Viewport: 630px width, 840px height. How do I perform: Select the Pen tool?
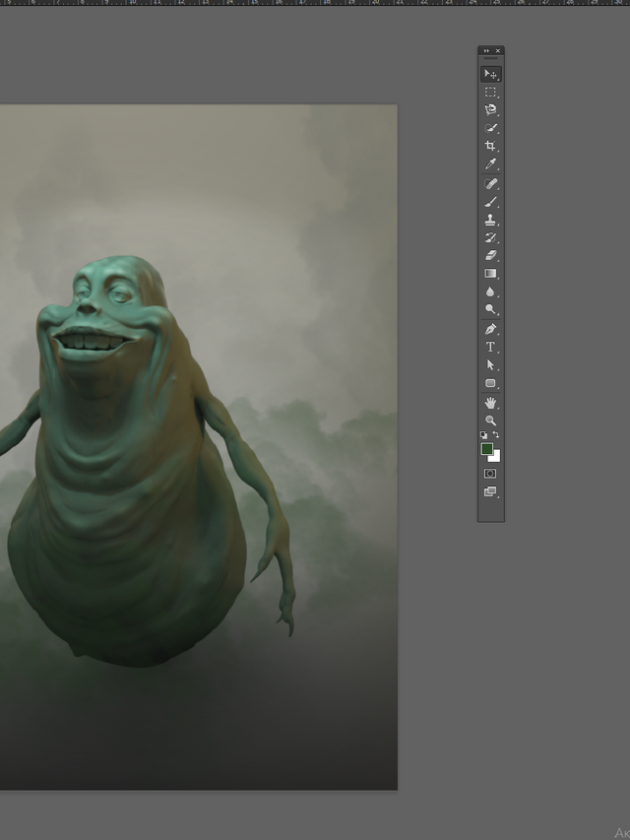coord(491,329)
